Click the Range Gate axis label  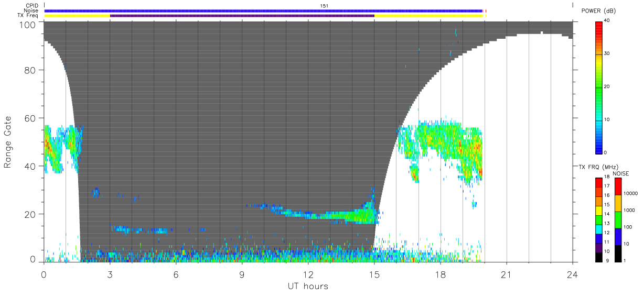(x=8, y=142)
